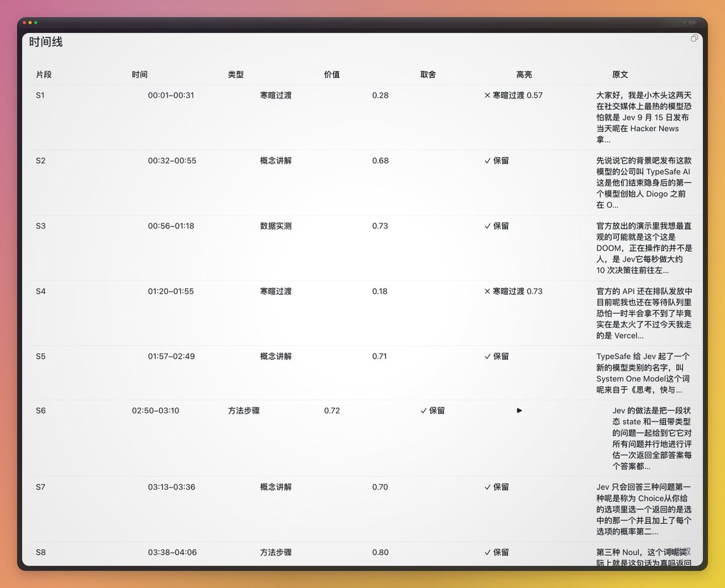Select the S2 segment cell

(40, 161)
